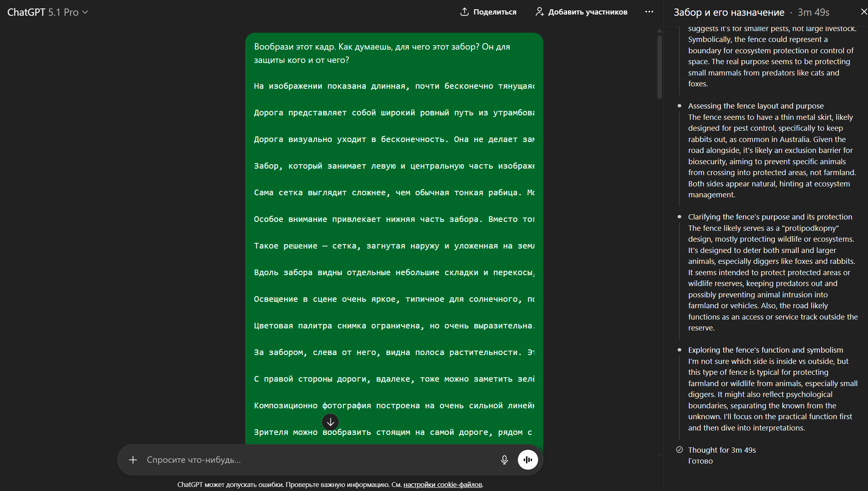This screenshot has height=491, width=868.
Task: Click the share upload icon
Action: 464,12
